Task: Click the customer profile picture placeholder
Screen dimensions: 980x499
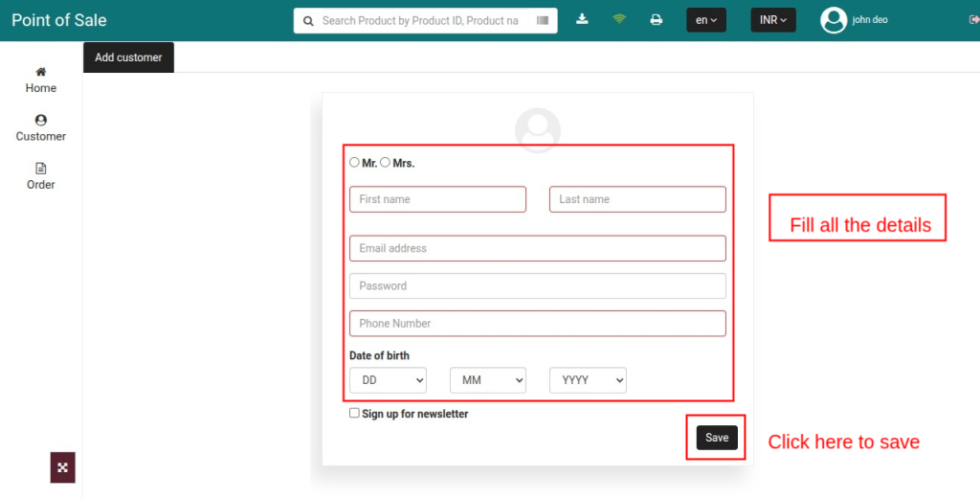Action: click(x=538, y=130)
